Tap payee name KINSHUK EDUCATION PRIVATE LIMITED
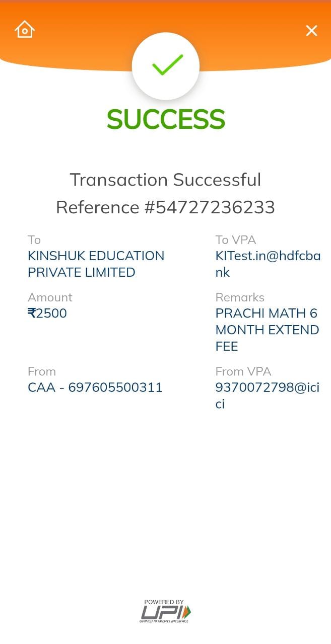Viewport: 331px width, 644px height. pos(96,264)
